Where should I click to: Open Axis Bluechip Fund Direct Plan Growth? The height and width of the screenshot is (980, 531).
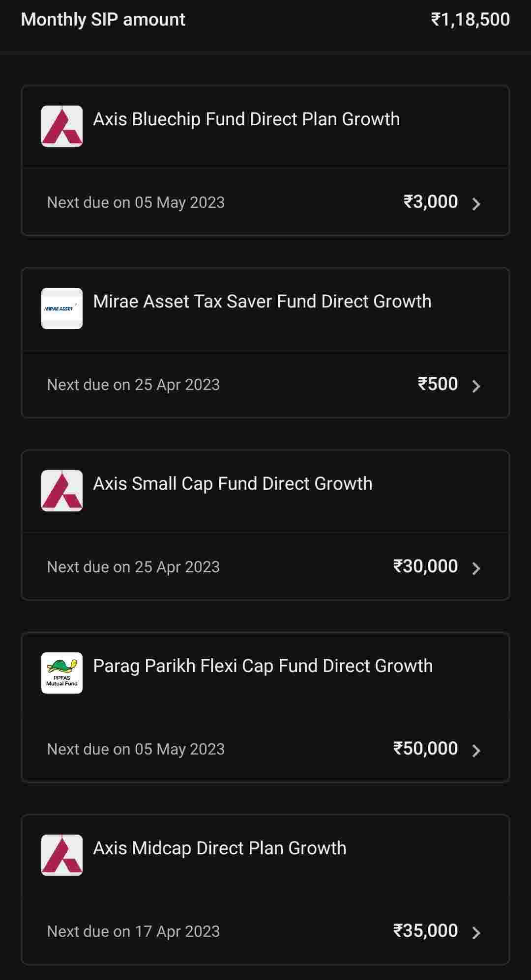246,119
